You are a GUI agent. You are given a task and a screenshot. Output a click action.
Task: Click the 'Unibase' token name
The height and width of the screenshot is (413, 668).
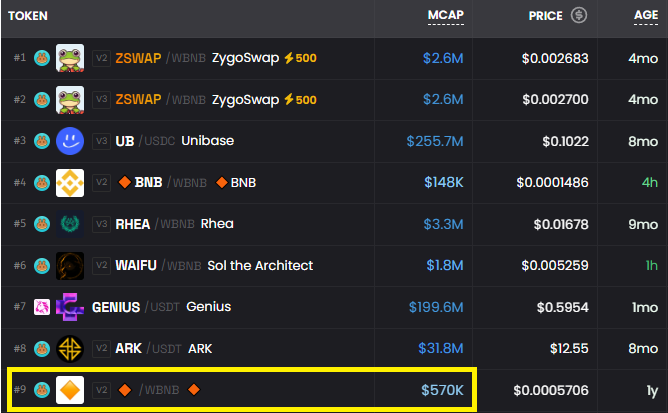(x=207, y=141)
